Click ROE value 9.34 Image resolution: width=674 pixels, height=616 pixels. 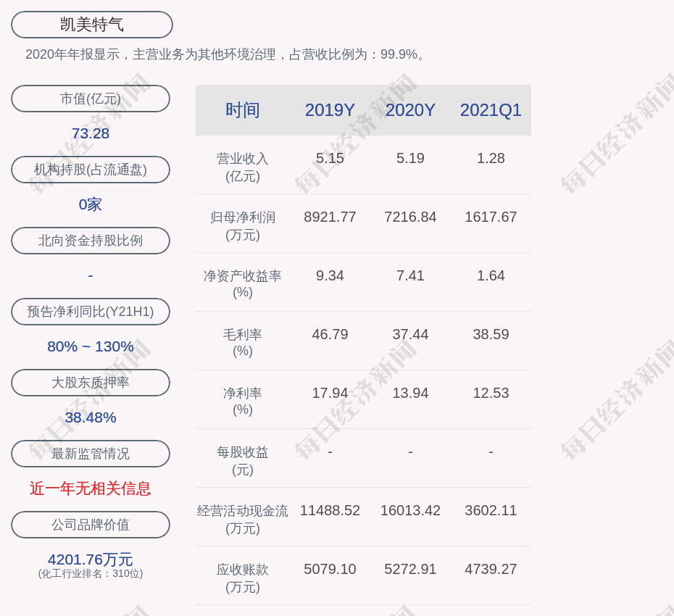tap(330, 275)
